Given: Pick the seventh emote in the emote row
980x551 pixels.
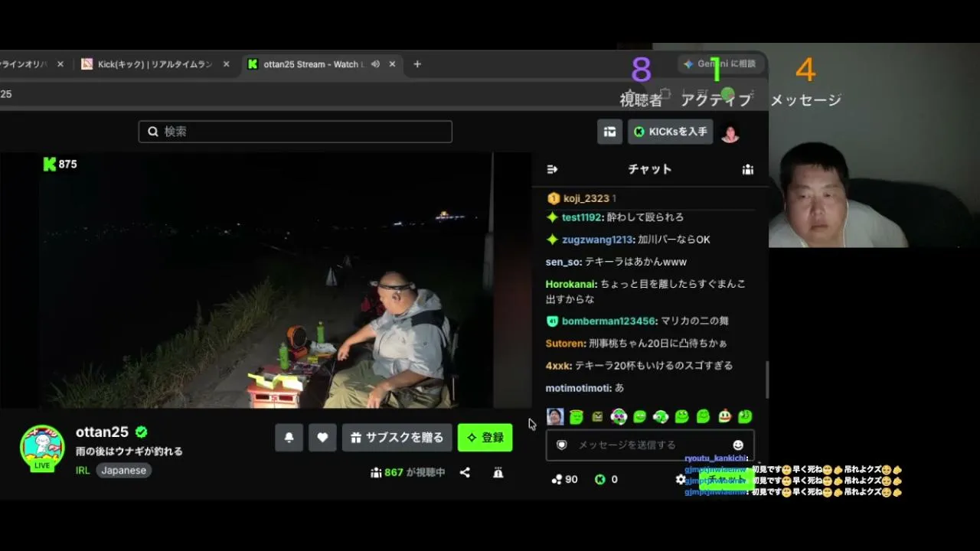Looking at the screenshot, I should (681, 416).
